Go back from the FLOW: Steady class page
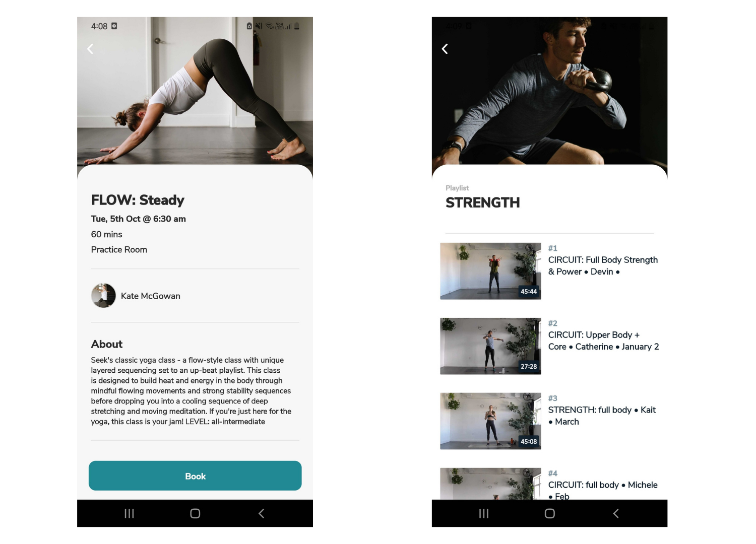 point(90,49)
